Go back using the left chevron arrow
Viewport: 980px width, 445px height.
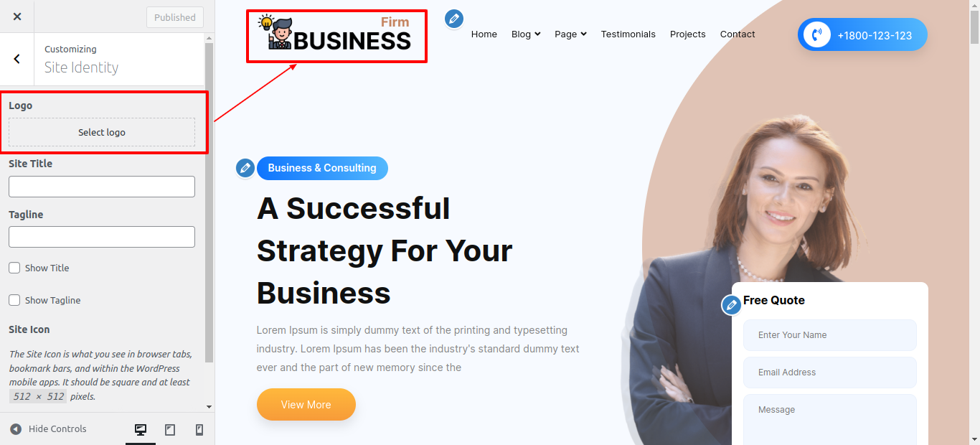17,59
